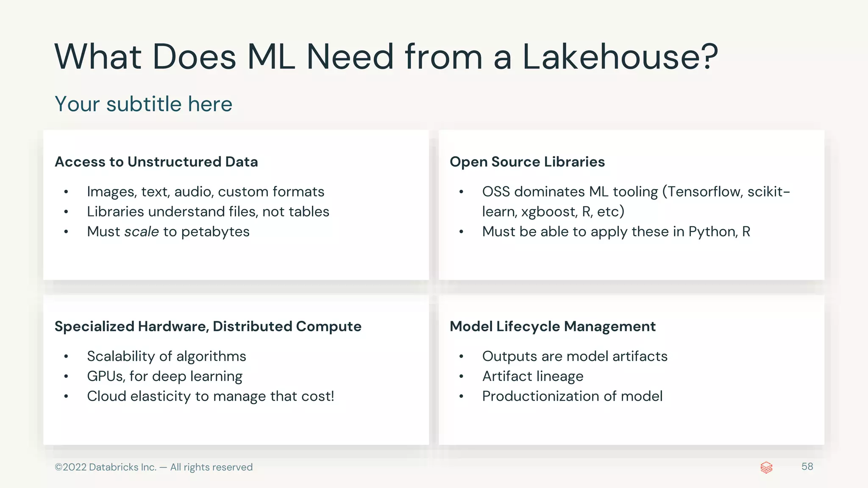Click 'Images, text, audio, custom formats' bullet
This screenshot has width=868, height=488.
206,191
